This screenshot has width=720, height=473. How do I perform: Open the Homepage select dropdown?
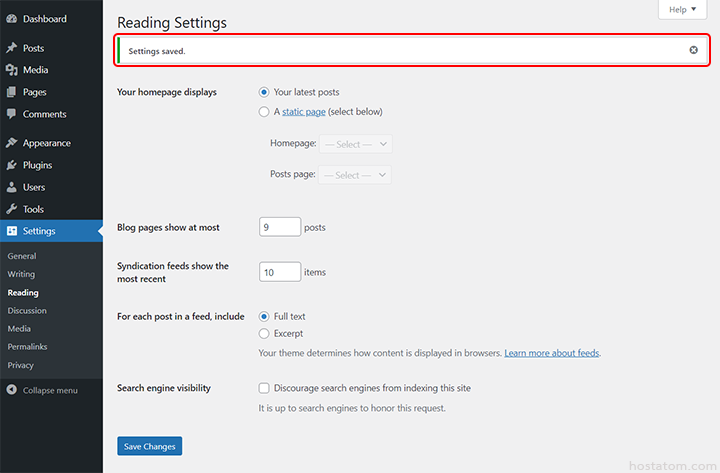(356, 144)
